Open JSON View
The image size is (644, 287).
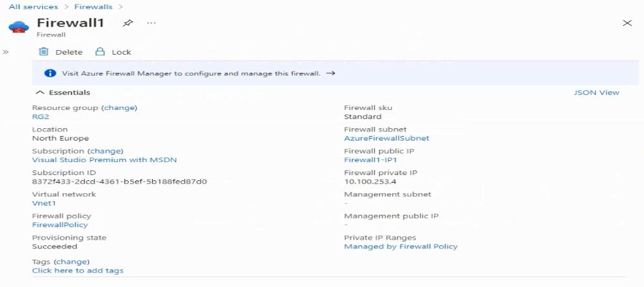(x=597, y=92)
